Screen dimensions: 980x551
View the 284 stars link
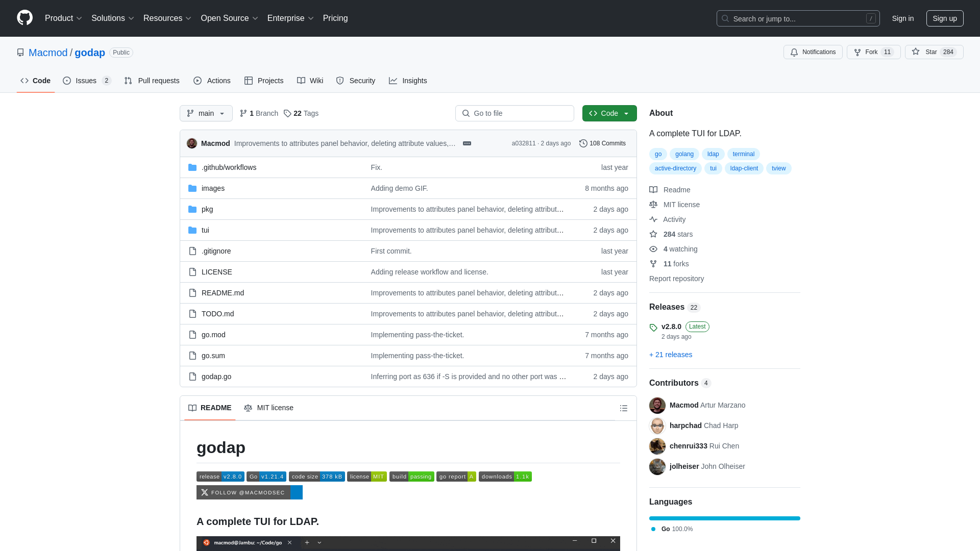tap(671, 234)
